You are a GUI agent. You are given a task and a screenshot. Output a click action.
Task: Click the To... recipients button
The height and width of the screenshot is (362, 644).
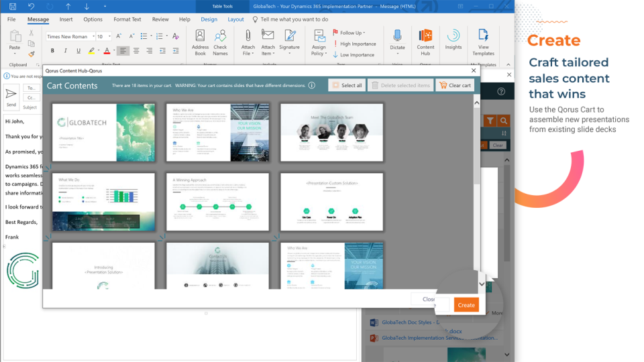point(32,88)
